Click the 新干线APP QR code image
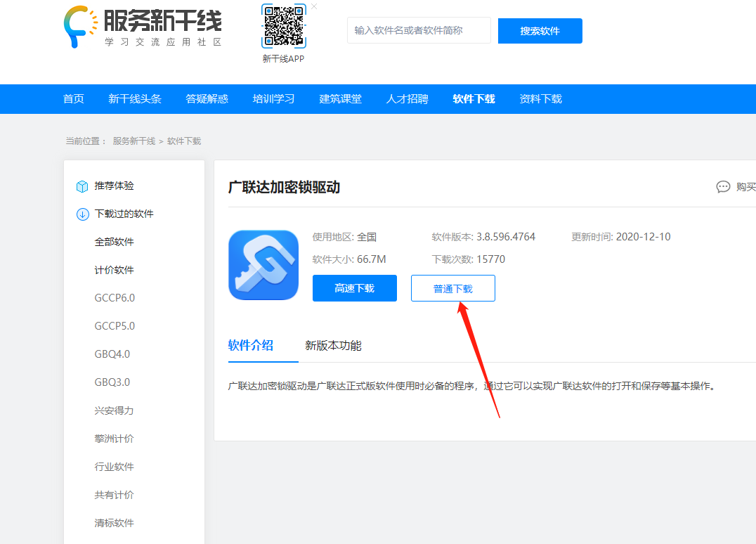The width and height of the screenshot is (756, 544). (x=284, y=27)
